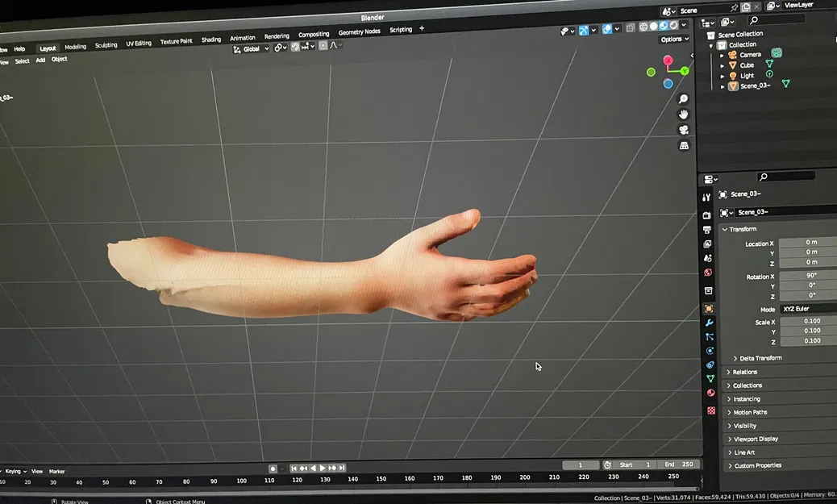Expand the Delta Transform panel
Screen dimensions: 837x504
point(757,358)
